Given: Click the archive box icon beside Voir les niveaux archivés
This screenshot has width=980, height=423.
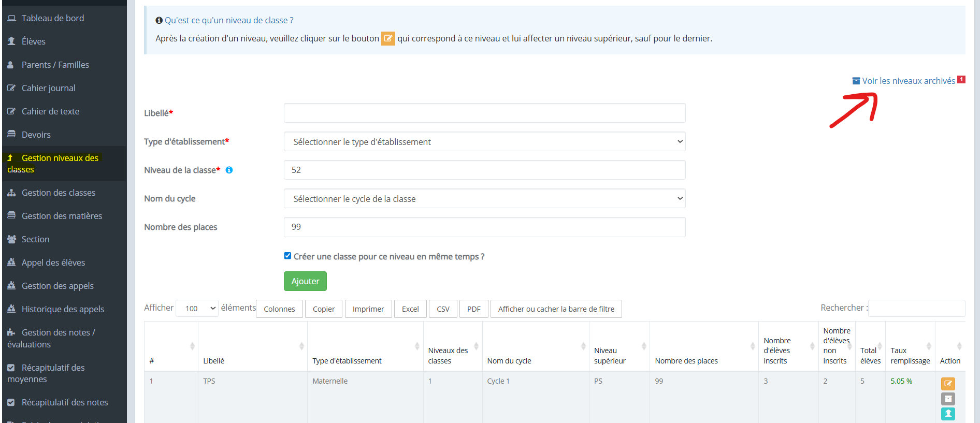Looking at the screenshot, I should click(856, 81).
